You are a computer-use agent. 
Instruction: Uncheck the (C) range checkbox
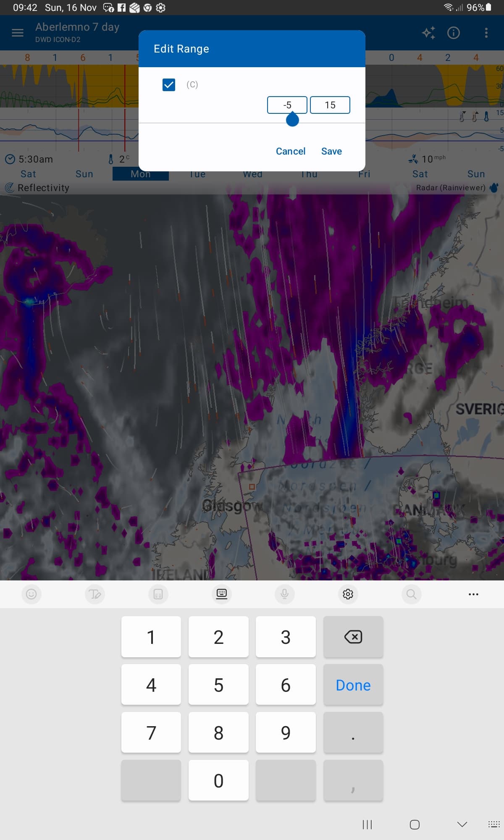click(x=169, y=85)
